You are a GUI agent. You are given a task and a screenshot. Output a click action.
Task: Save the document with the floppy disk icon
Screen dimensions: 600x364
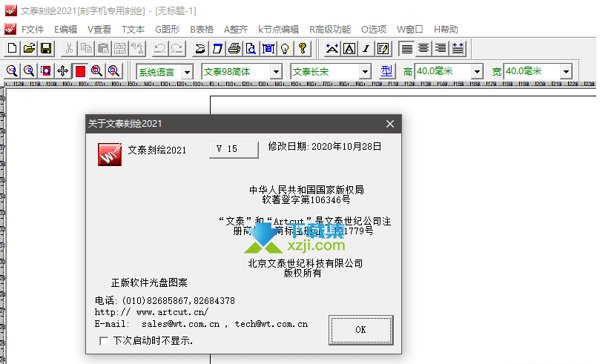pyautogui.click(x=46, y=49)
